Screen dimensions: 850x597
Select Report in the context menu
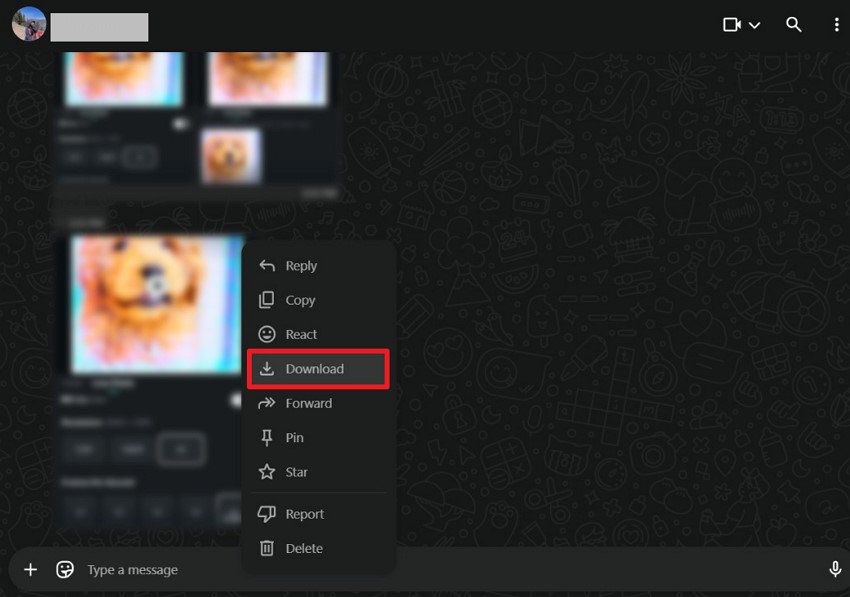click(x=304, y=514)
